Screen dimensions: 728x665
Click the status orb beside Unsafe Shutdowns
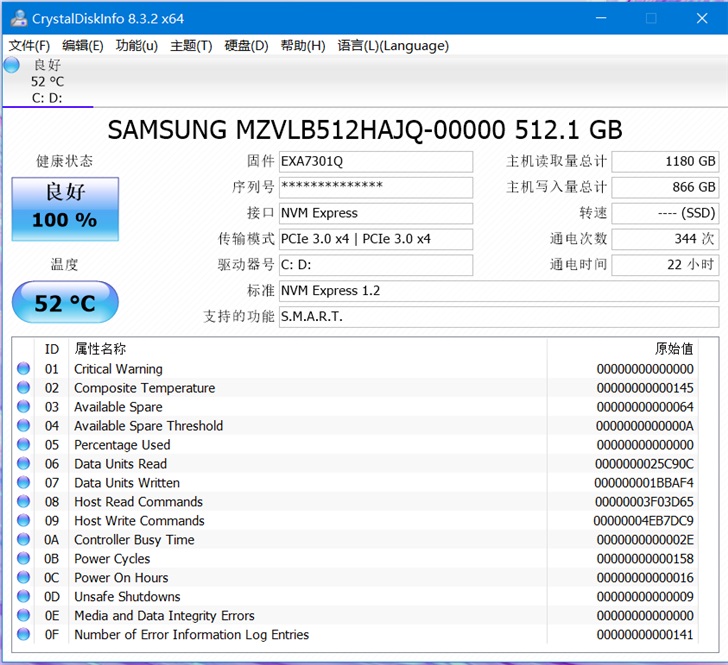pyautogui.click(x=23, y=597)
